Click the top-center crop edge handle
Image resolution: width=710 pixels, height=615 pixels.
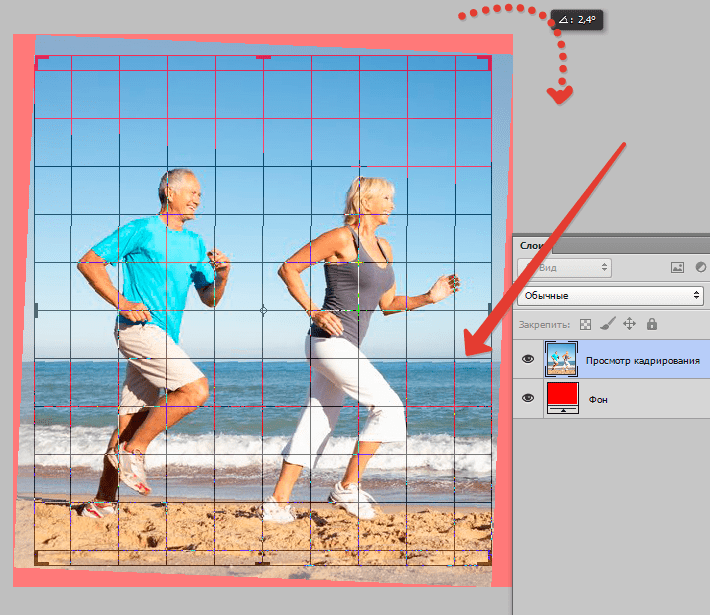264,57
